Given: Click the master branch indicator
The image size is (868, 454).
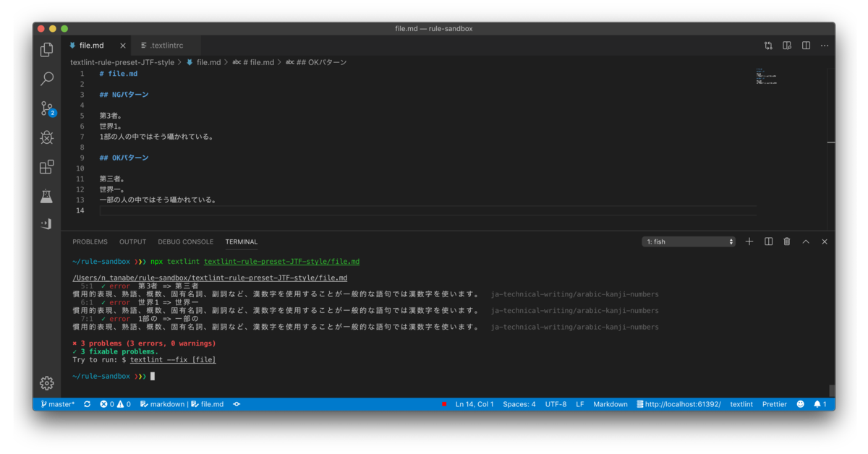Looking at the screenshot, I should click(58, 404).
